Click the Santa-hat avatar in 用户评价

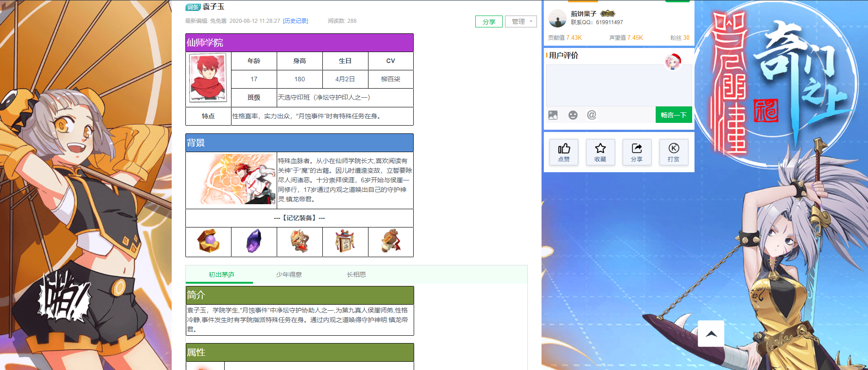click(x=673, y=61)
